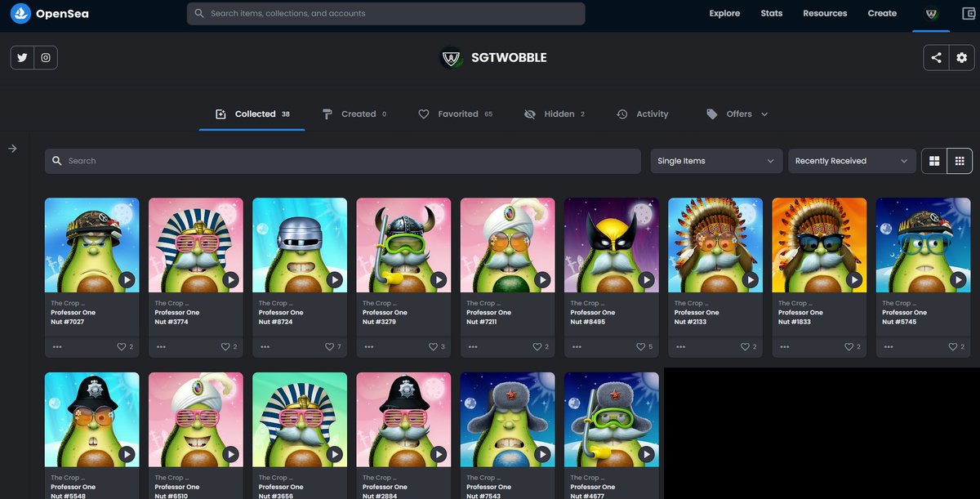
Task: Click the Nut #2133 title text
Action: point(697,317)
